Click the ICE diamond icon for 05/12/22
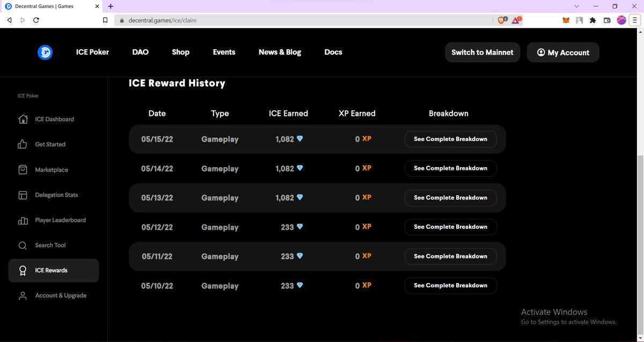 [x=300, y=227]
